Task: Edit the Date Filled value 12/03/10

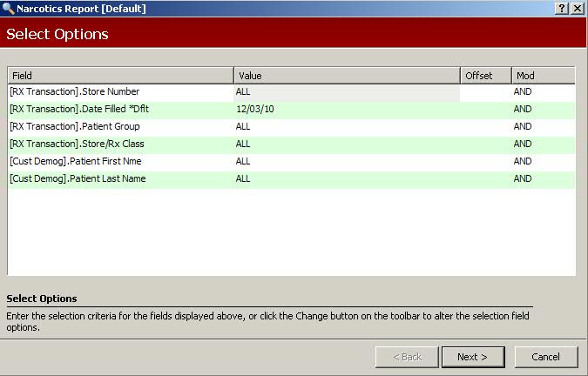Action: [x=346, y=109]
